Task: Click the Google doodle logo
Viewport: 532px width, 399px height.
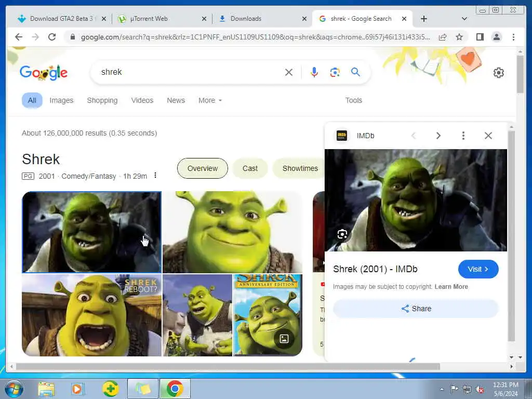Action: pos(44,73)
